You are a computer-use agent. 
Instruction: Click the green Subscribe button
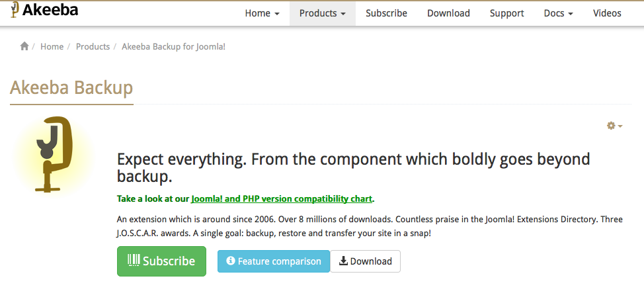[x=161, y=261]
